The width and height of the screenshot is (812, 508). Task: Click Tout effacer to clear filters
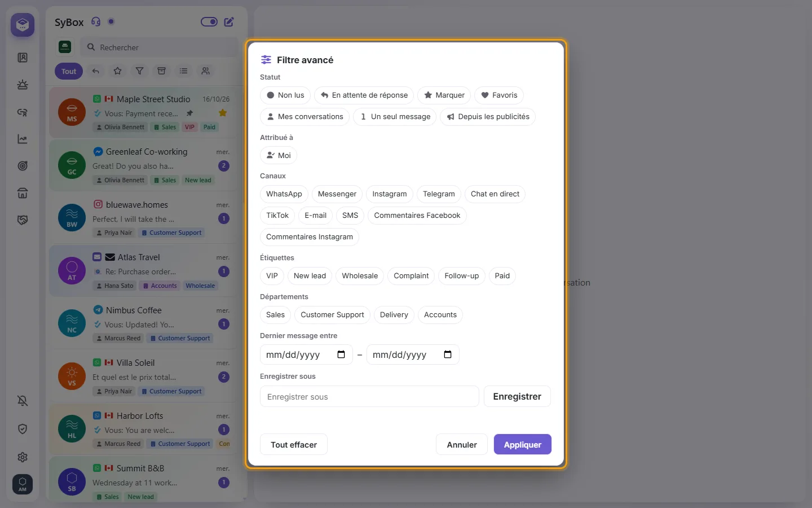point(294,445)
